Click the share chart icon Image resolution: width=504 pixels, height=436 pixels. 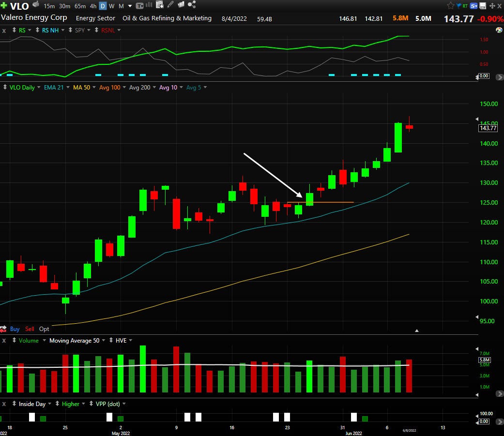tap(192, 4)
